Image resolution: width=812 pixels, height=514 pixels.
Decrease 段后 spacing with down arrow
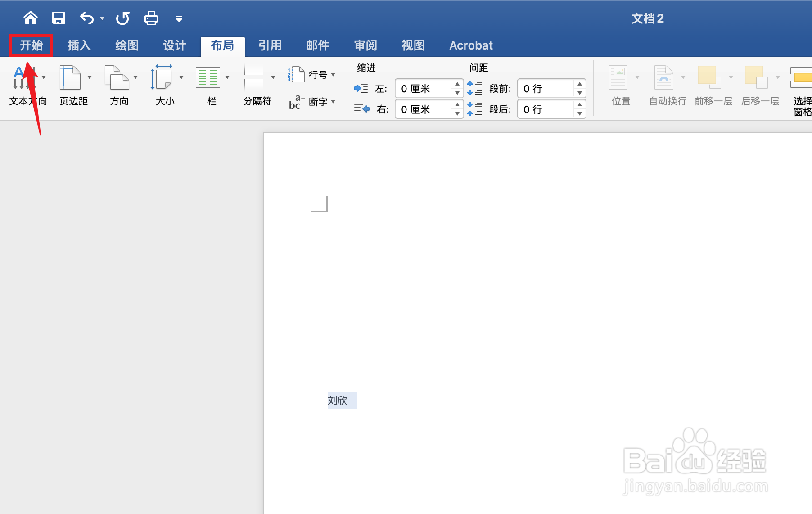(x=580, y=114)
